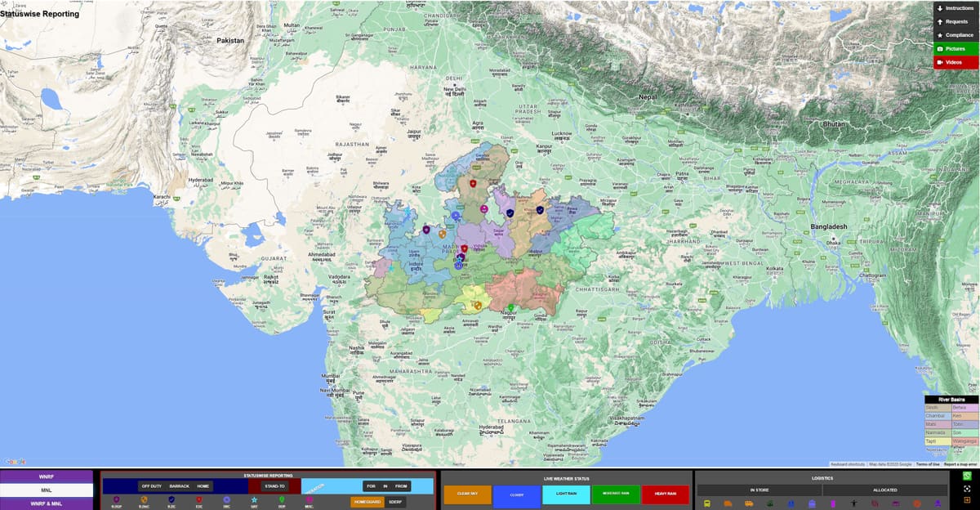The height and width of the screenshot is (510, 980).
Task: Open the Requests panel
Action: [x=955, y=21]
